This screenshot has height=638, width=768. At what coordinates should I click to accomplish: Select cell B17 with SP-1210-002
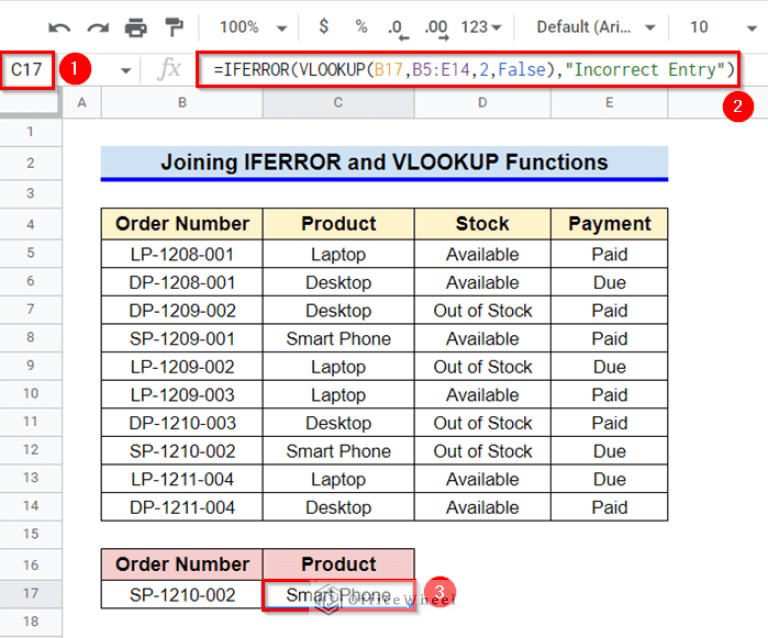182,595
